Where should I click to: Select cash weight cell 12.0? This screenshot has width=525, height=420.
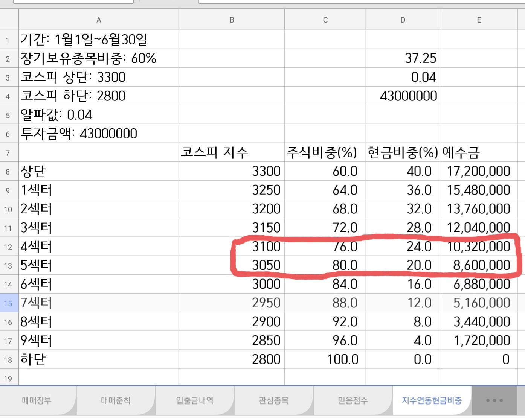pos(403,303)
